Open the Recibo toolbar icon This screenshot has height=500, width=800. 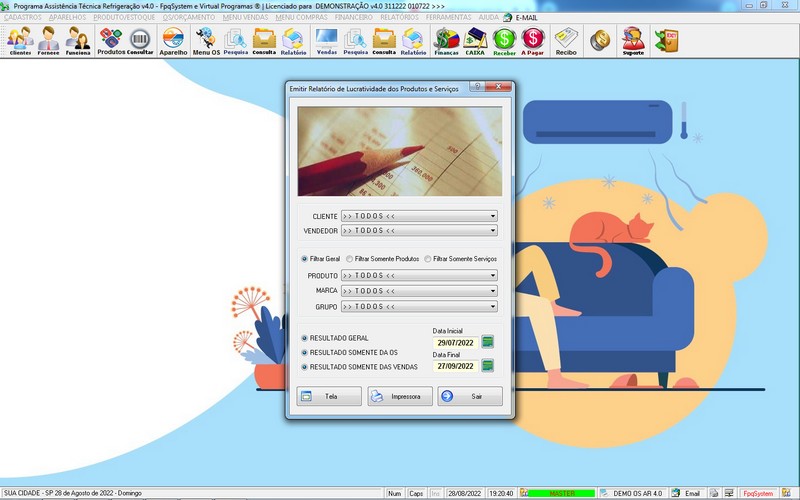pos(566,41)
